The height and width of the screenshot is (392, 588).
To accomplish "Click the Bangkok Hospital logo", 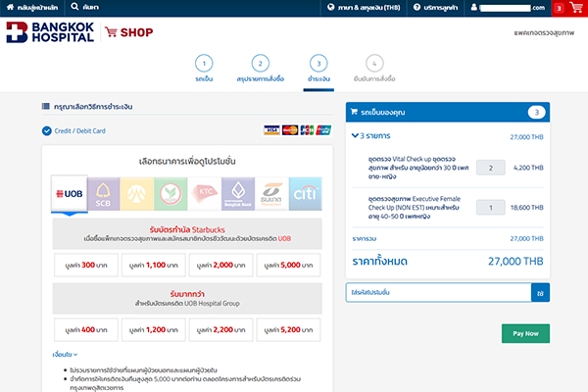I will [x=49, y=32].
